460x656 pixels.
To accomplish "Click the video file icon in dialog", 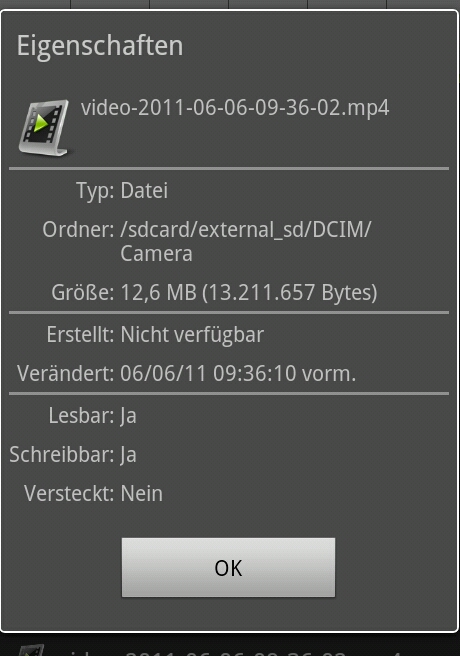I will pyautogui.click(x=44, y=128).
